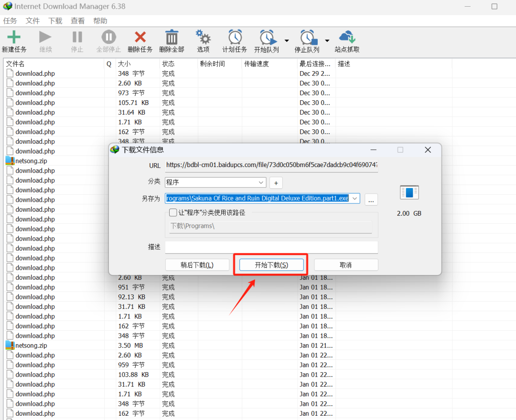Screen dimensions: 516x420
Task: Click the Stop All (全部停止) icon
Action: click(108, 37)
